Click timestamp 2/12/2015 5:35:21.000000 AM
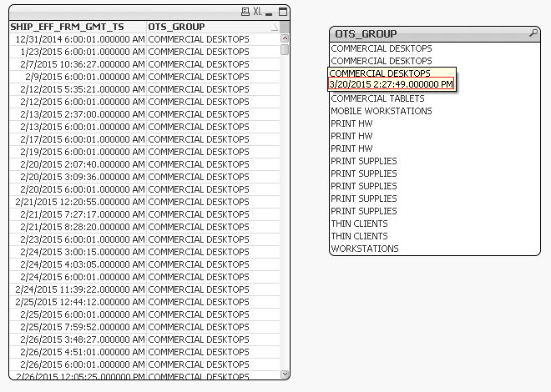 (83, 89)
